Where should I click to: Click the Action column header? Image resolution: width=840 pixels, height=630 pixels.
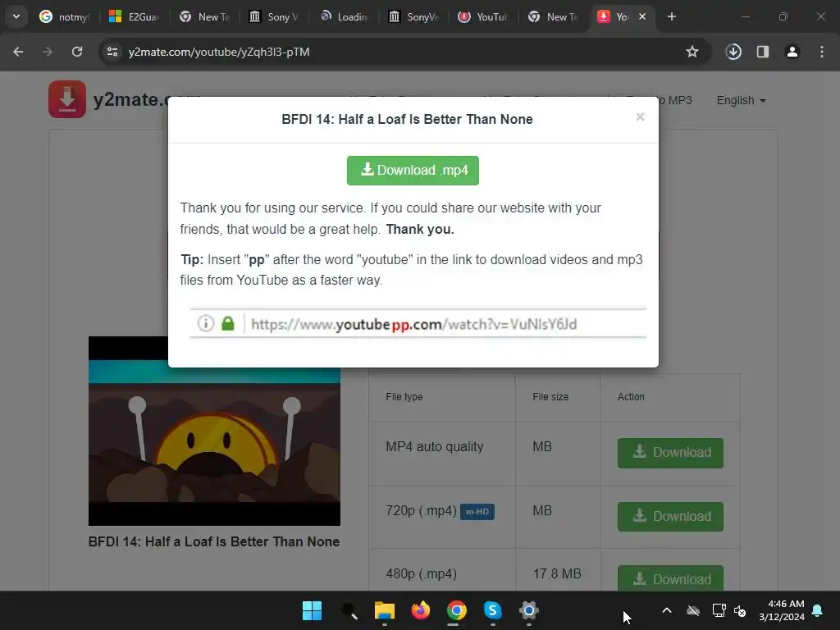[631, 397]
